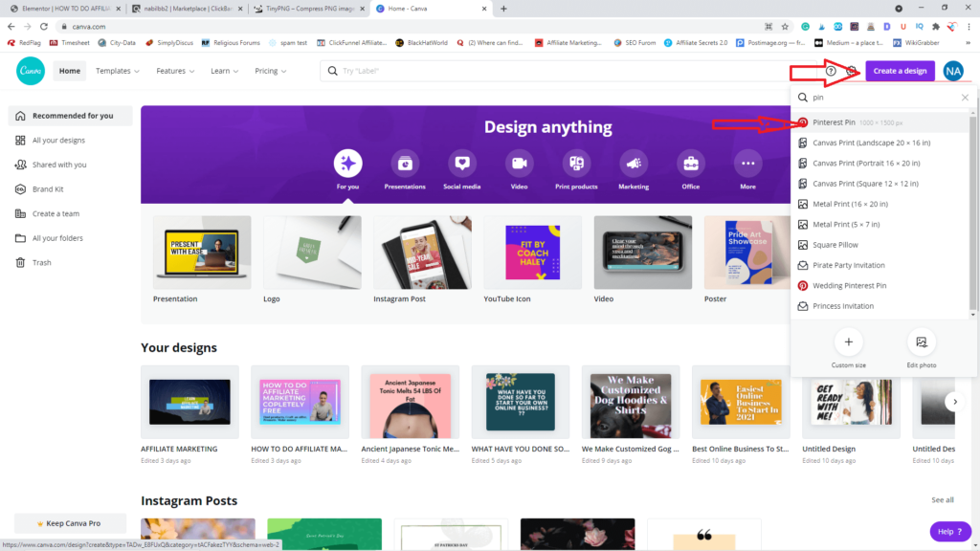Open the AFFILIATE MARKETING design thumbnail

coord(189,402)
